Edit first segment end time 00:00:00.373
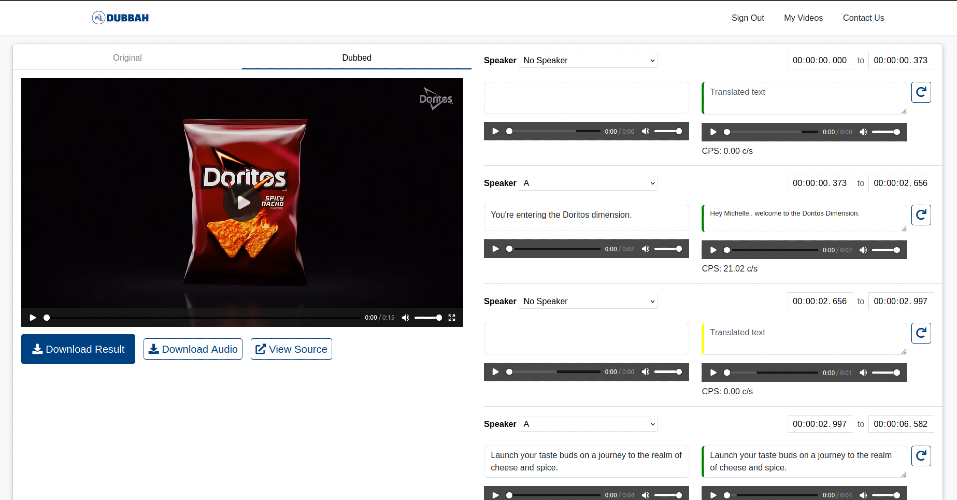Image resolution: width=957 pixels, height=500 pixels. click(901, 60)
